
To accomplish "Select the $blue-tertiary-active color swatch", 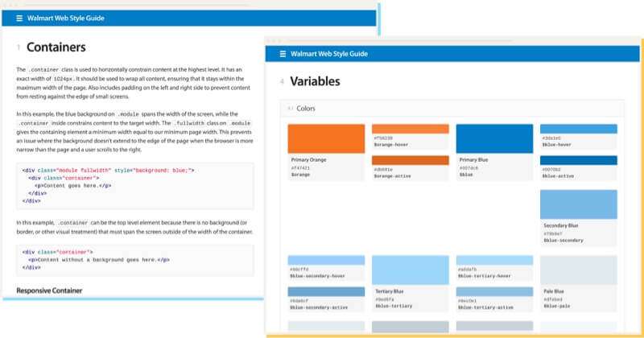I will (494, 291).
